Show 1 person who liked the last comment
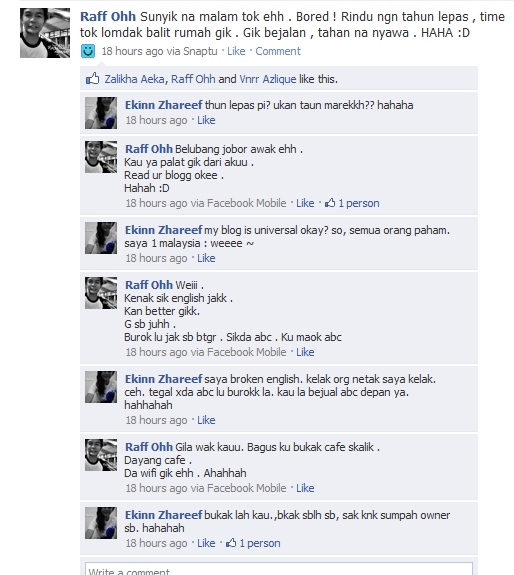The height and width of the screenshot is (575, 514). (260, 543)
